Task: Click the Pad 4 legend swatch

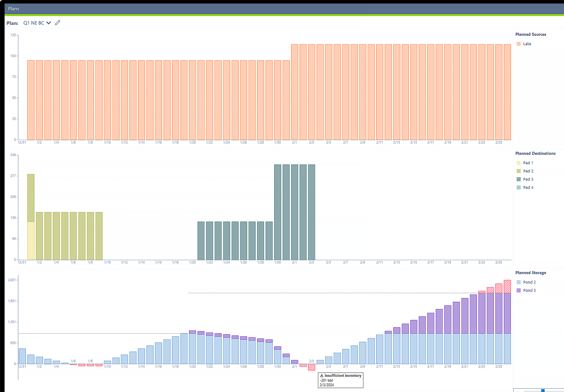Action: click(519, 187)
